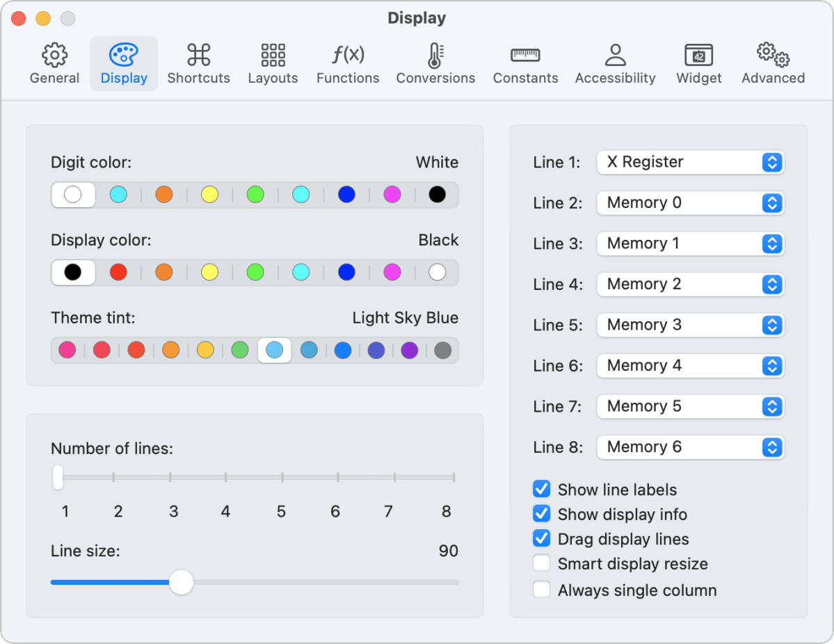Open Line 5 Memory 3 dropdown

coord(691,325)
